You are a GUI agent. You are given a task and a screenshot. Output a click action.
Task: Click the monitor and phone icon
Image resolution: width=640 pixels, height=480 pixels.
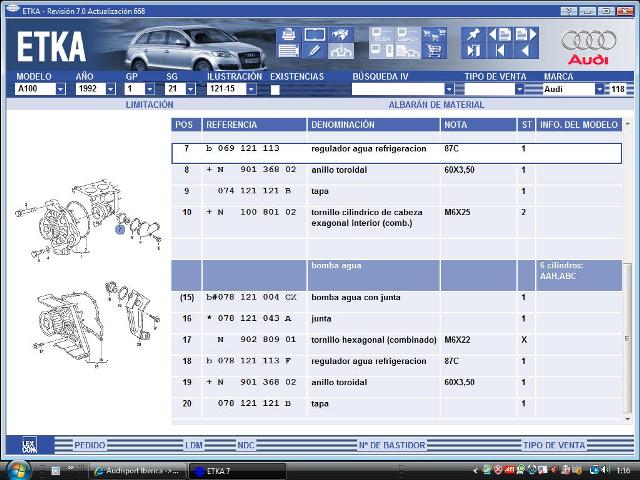(382, 51)
